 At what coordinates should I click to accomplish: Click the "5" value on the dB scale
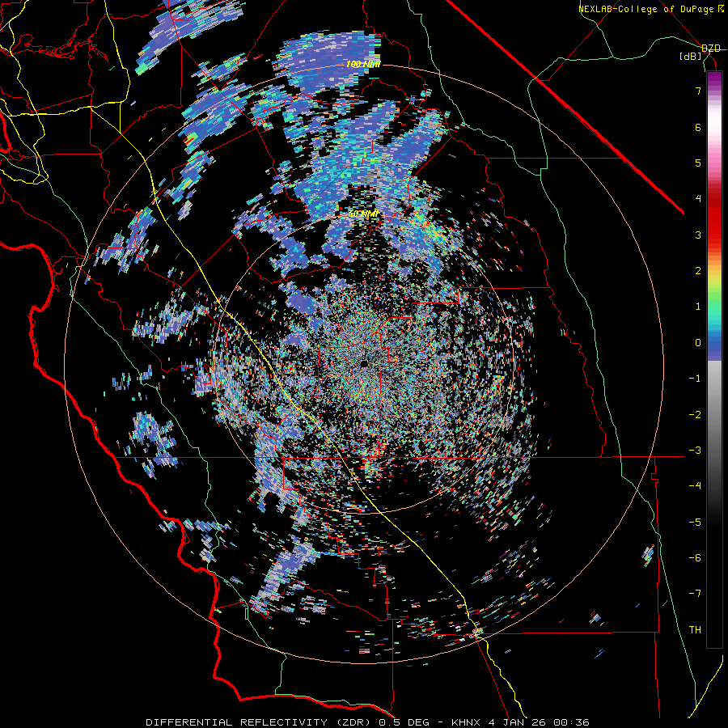coord(698,163)
